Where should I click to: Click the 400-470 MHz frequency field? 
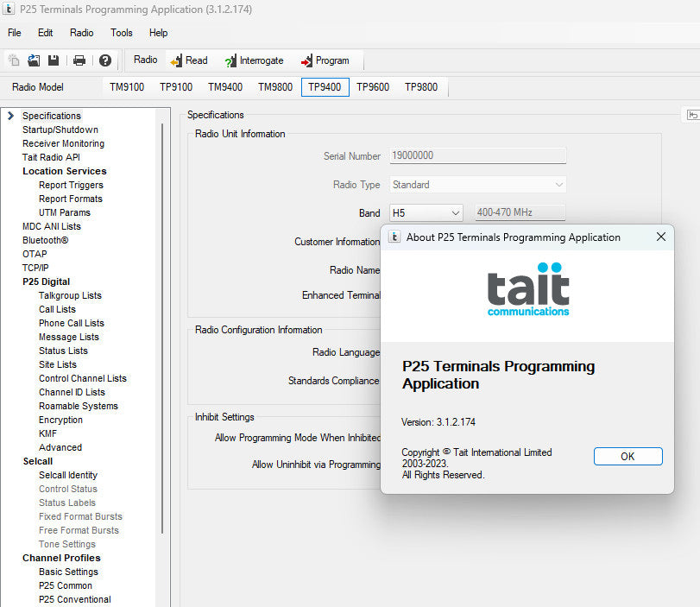coord(520,212)
